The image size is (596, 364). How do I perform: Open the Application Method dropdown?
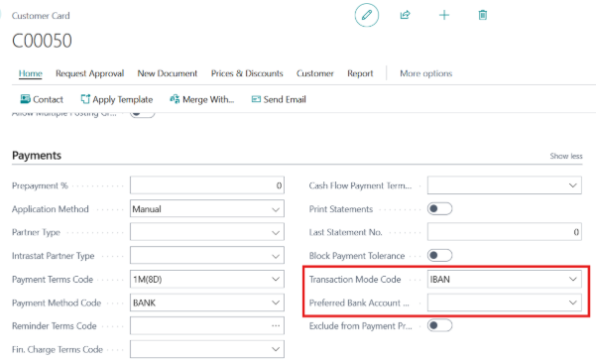pyautogui.click(x=276, y=209)
